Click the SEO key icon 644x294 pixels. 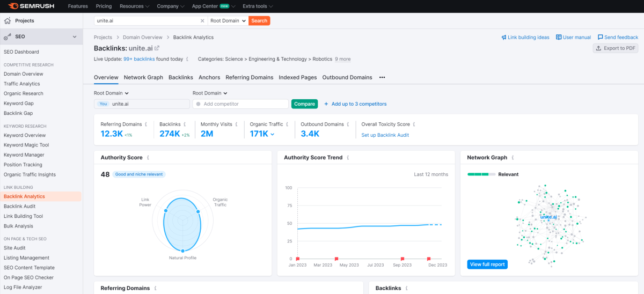coord(8,36)
